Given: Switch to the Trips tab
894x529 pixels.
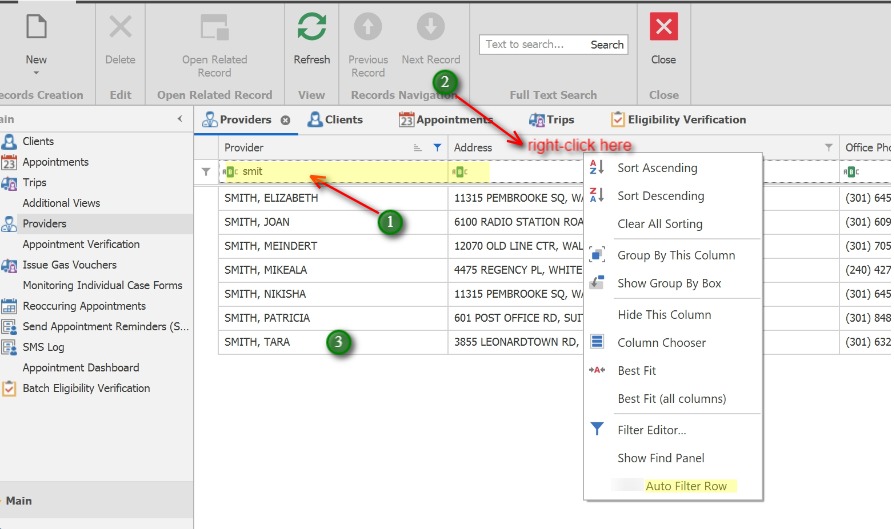Looking at the screenshot, I should coord(551,120).
